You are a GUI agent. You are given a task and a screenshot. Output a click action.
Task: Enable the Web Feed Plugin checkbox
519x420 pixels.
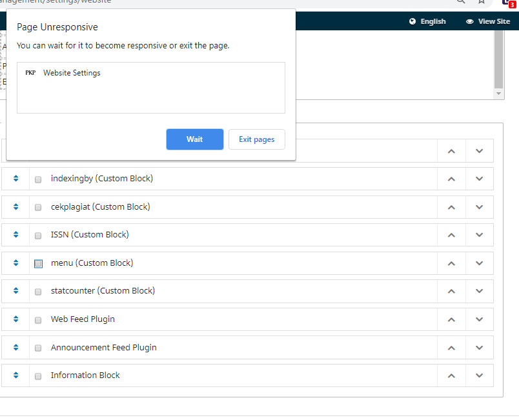pyautogui.click(x=38, y=320)
